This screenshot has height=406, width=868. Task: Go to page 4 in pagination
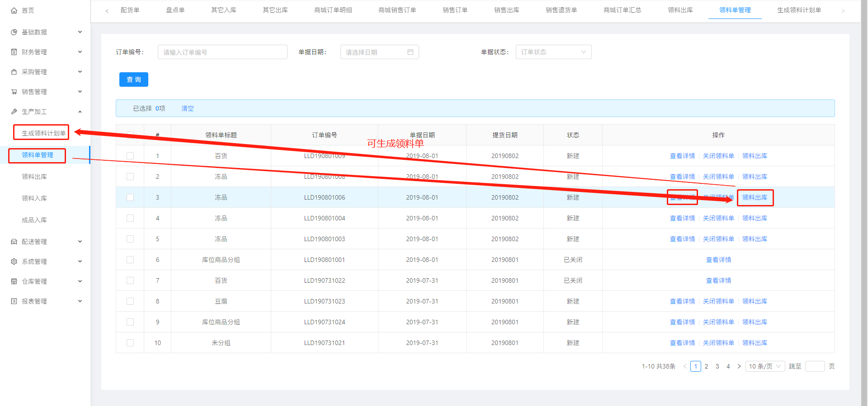[x=728, y=366]
